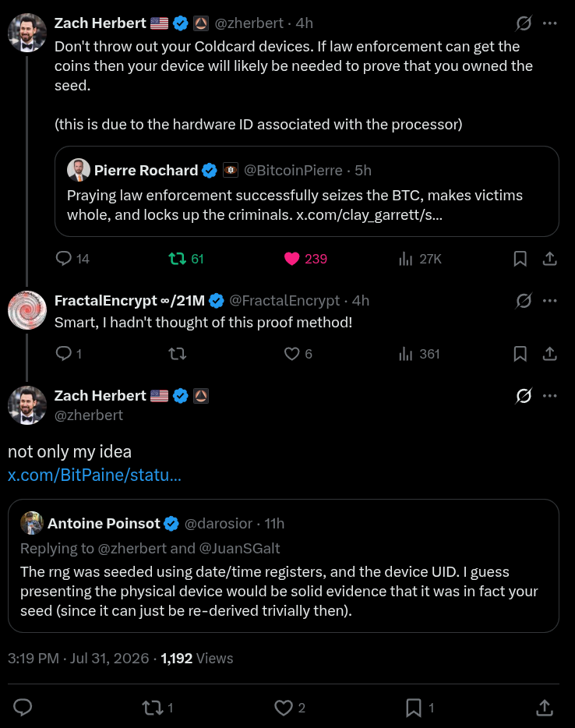575x728 pixels.
Task: Open Pierre Rochard's quoted post
Action: [x=307, y=191]
